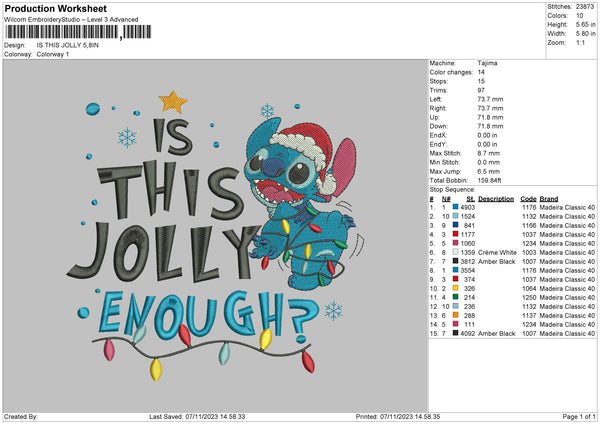Click the green swatch in stop row 11

tap(455, 297)
